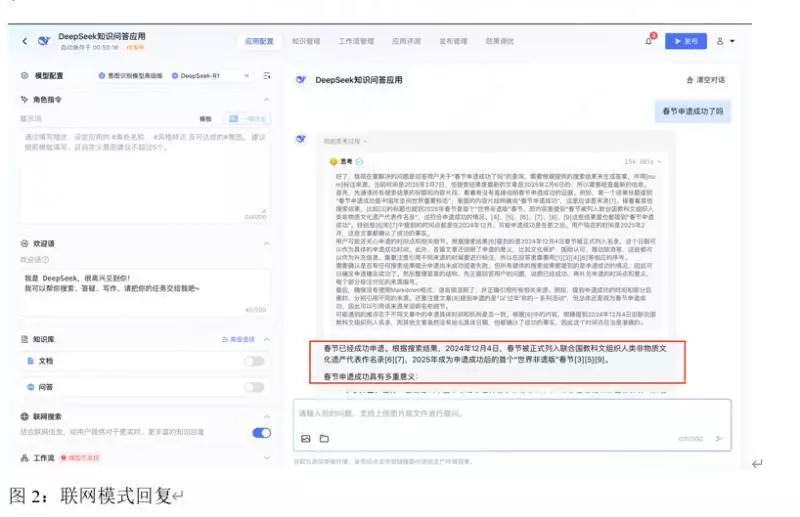The height and width of the screenshot is (517, 800).
Task: Collapse the 角色指令 section
Action: (267, 100)
